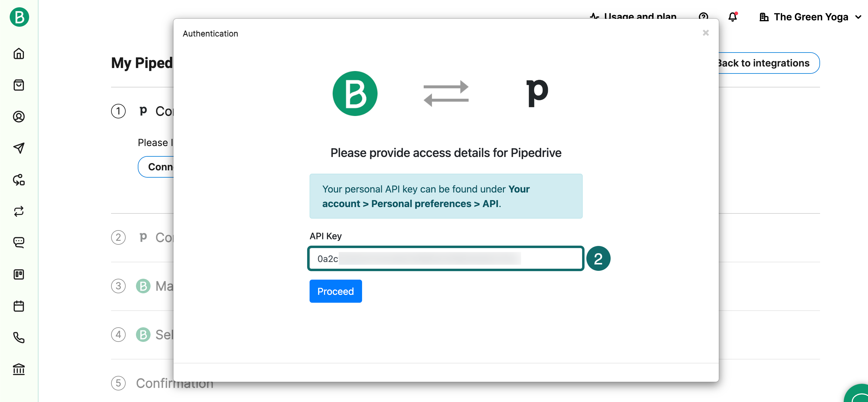
Task: Open the Conversations chat icon
Action: [19, 242]
